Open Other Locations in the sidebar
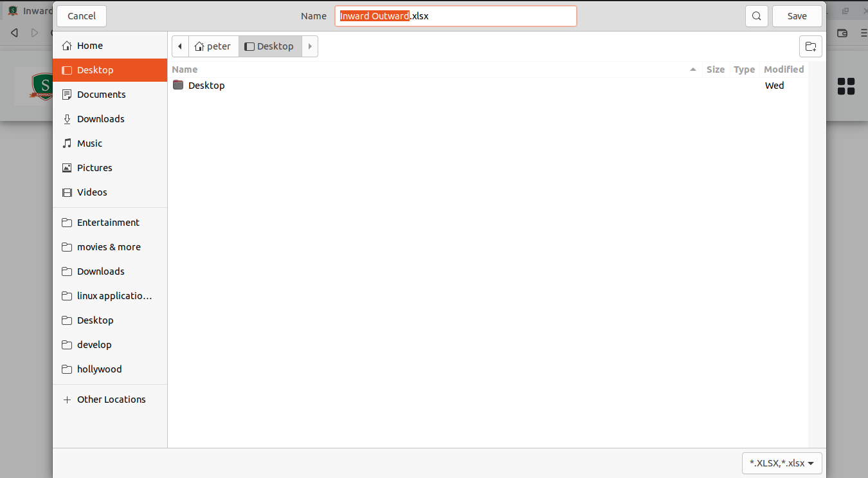 (111, 400)
